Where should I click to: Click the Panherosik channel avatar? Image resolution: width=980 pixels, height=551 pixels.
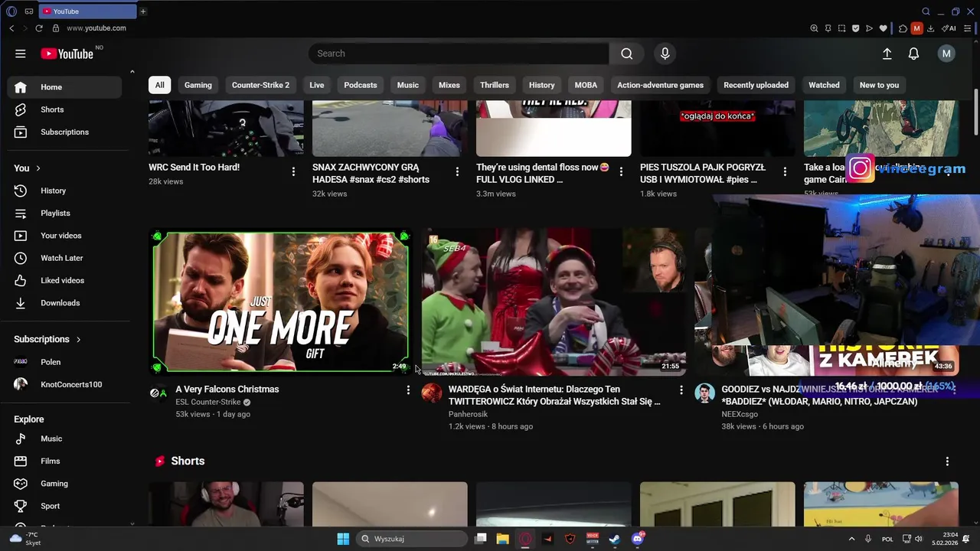tap(432, 393)
